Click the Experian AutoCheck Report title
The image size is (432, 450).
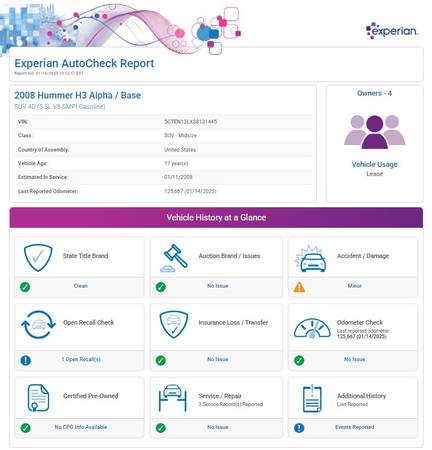[x=84, y=63]
